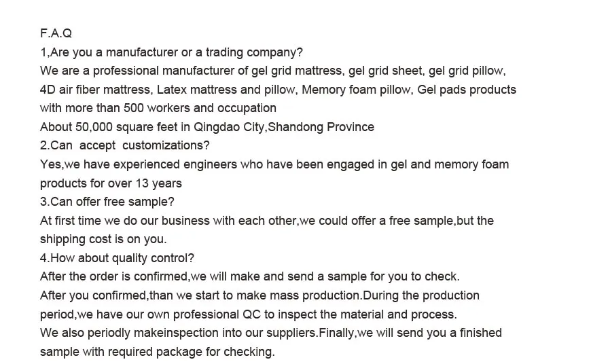Select the 'Can offer free sample?' question

(x=107, y=202)
